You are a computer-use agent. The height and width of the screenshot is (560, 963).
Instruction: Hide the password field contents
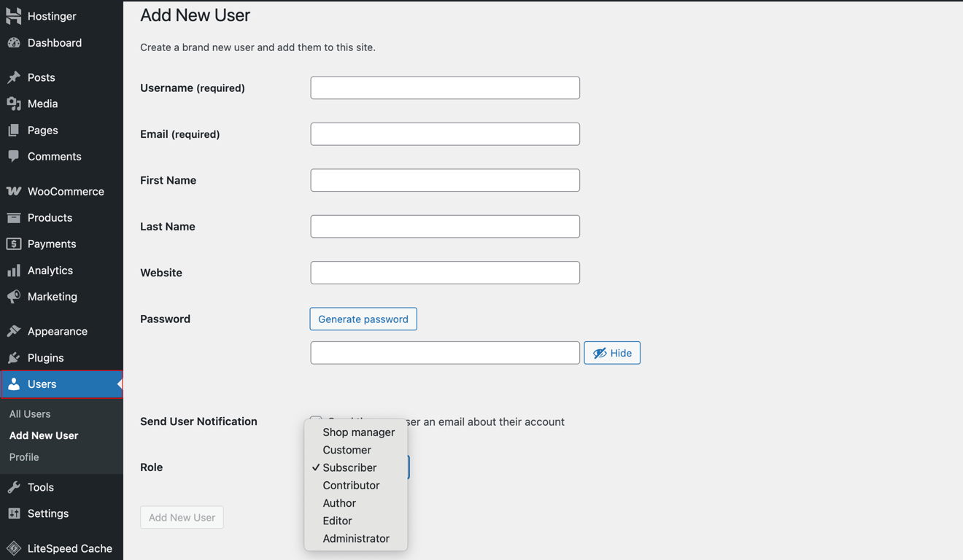click(612, 352)
